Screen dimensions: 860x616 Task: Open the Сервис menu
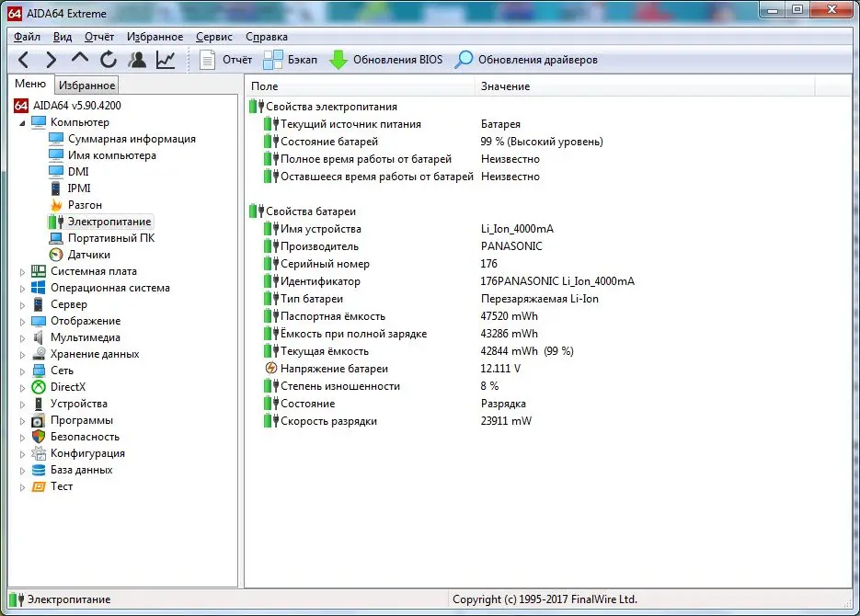[214, 37]
